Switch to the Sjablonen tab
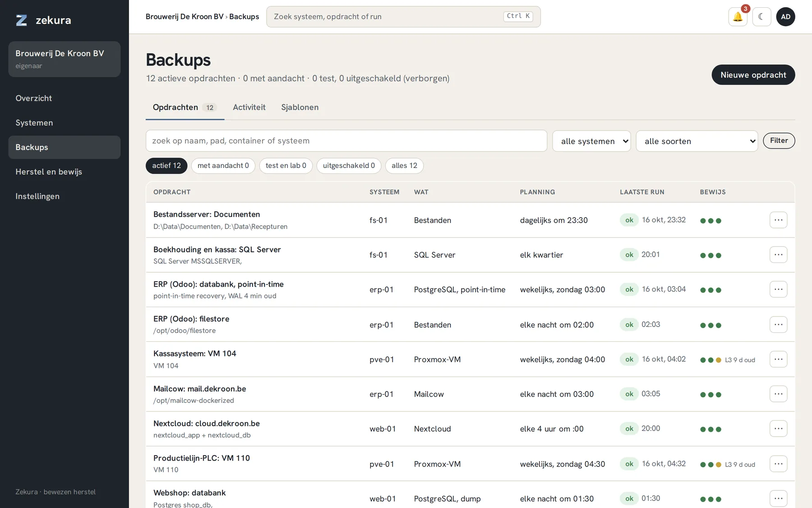812x508 pixels. [300, 107]
